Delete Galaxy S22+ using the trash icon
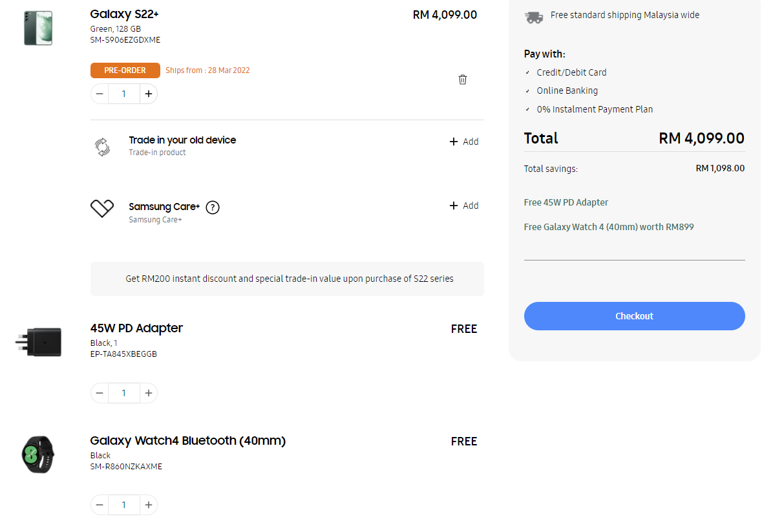773x532 pixels. 462,80
